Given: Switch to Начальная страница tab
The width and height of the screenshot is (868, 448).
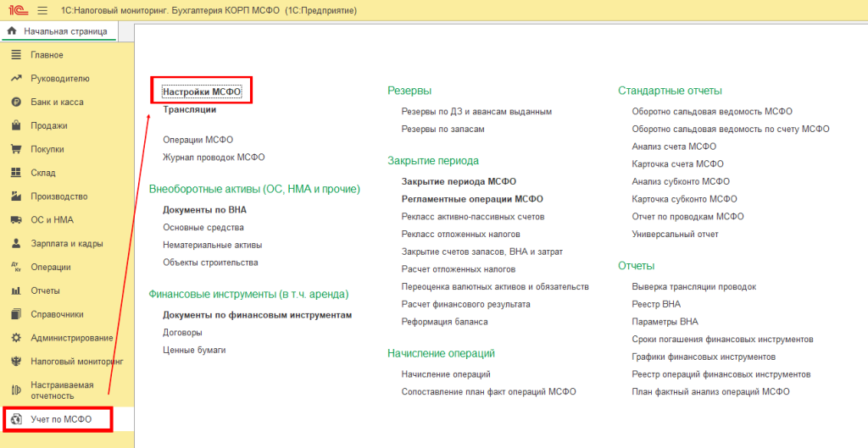Looking at the screenshot, I should coord(58,31).
